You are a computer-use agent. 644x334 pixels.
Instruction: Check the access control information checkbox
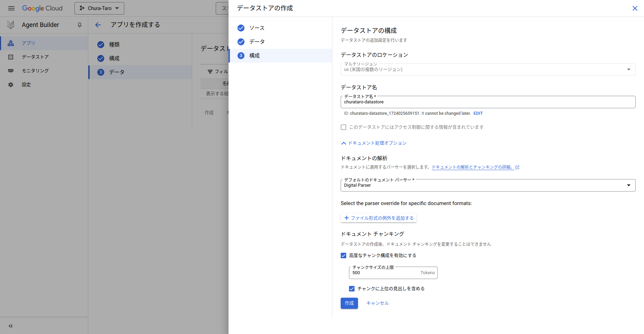click(x=343, y=127)
